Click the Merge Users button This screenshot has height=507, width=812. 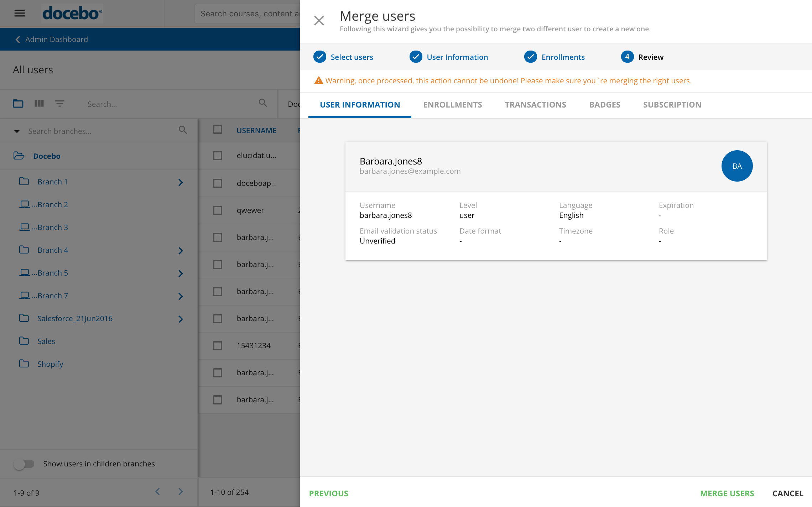pyautogui.click(x=727, y=493)
